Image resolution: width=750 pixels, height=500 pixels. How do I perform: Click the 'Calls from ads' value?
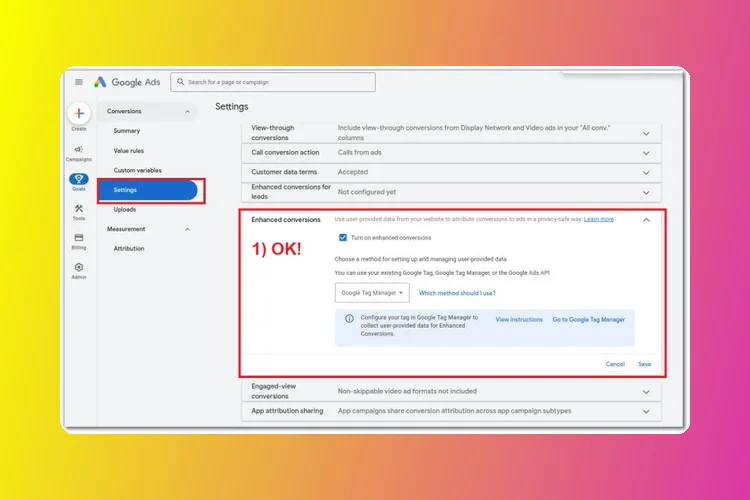pyautogui.click(x=360, y=152)
